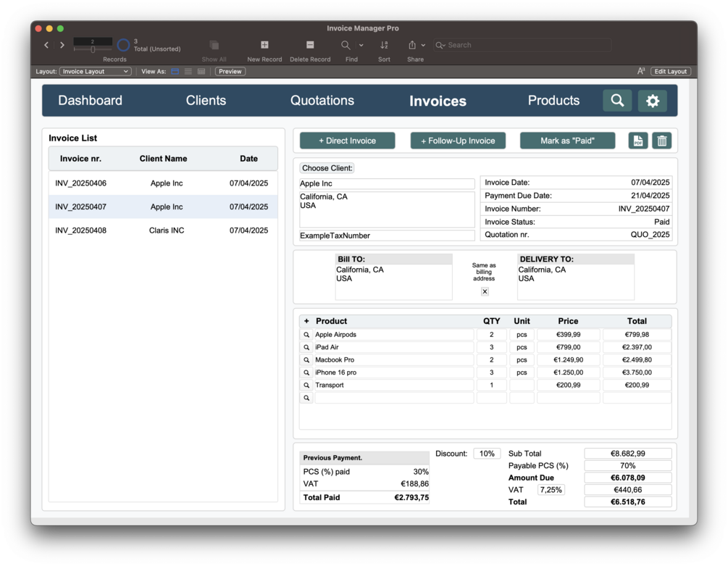Click quantity of Macbook Pro row
728x566 pixels.
pos(492,360)
